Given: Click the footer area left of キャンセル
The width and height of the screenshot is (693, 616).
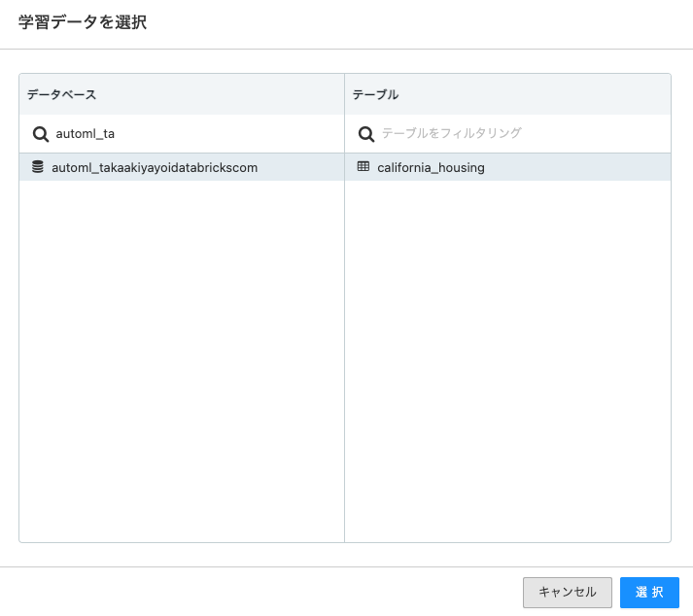Looking at the screenshot, I should tap(262, 592).
